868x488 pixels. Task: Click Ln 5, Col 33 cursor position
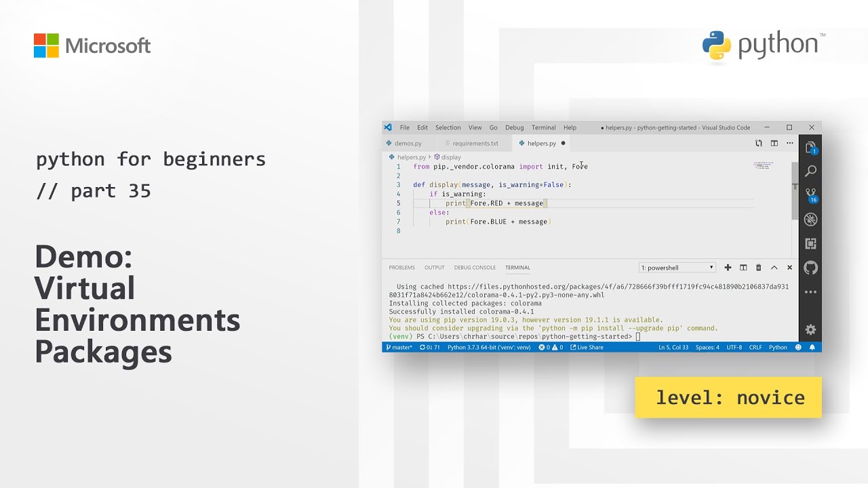(673, 347)
